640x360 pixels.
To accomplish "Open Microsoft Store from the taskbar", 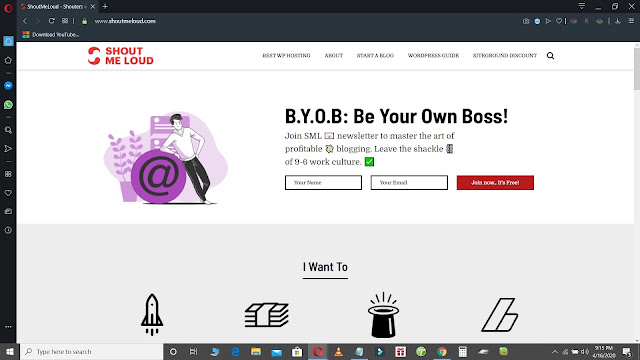I will point(297,351).
